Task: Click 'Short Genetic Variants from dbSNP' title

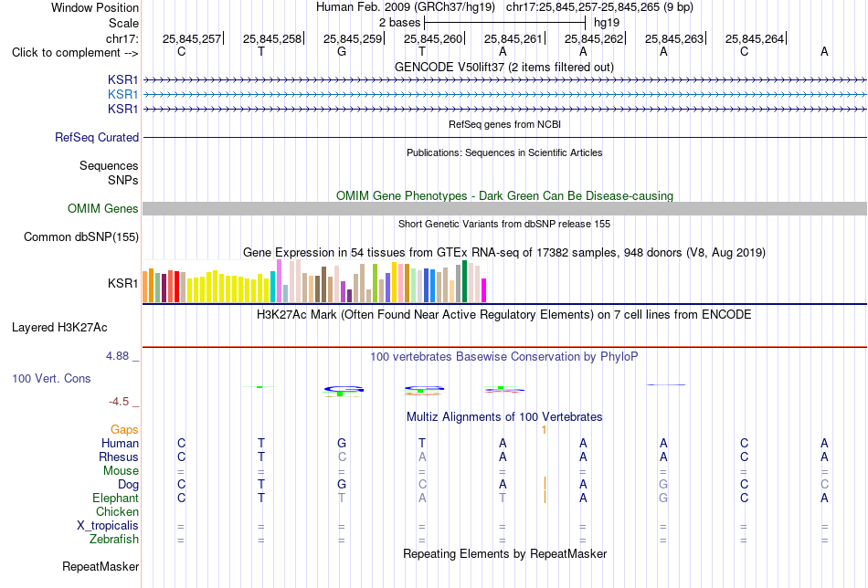Action: pos(504,224)
